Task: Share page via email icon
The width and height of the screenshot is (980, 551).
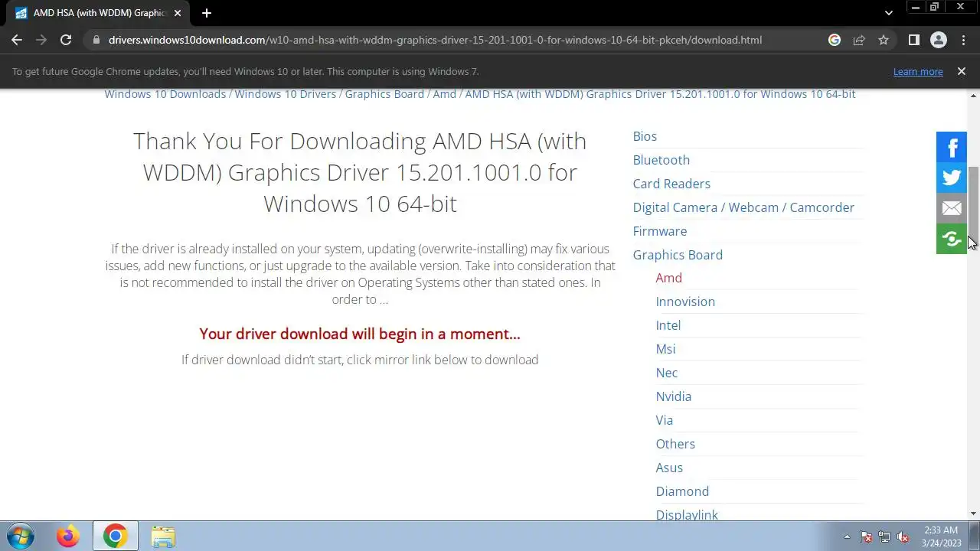Action: point(952,208)
